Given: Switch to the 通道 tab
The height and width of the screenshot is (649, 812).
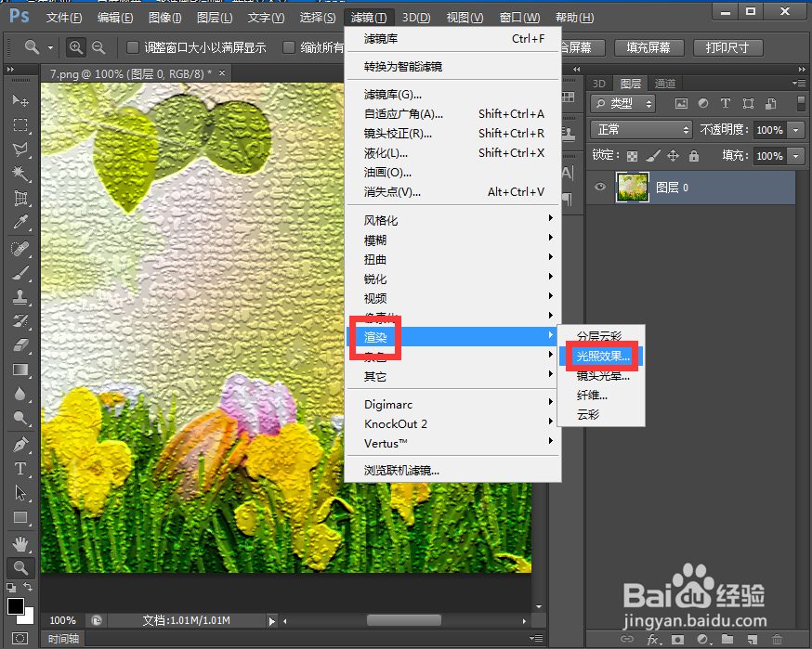Looking at the screenshot, I should coord(663,83).
